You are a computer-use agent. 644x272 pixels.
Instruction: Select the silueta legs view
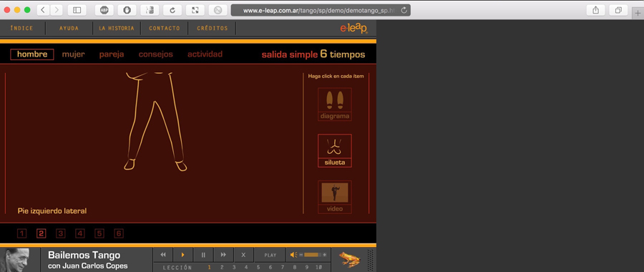point(334,150)
